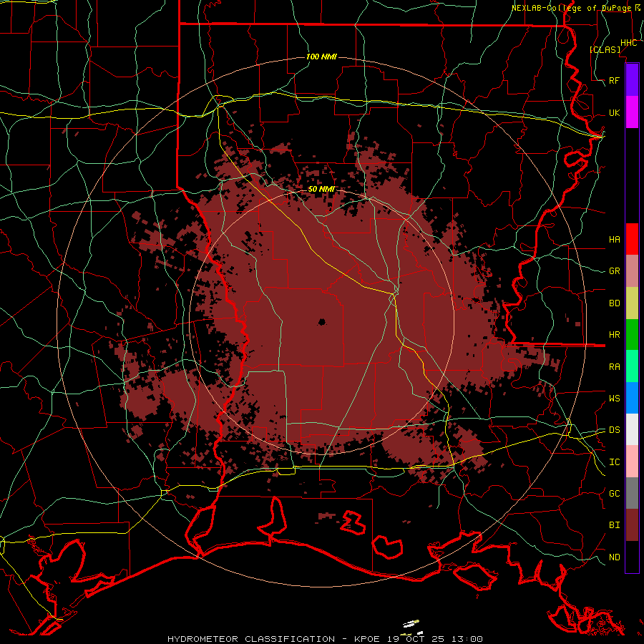Select the gray GC legend swatch
644x644 pixels.
point(632,493)
